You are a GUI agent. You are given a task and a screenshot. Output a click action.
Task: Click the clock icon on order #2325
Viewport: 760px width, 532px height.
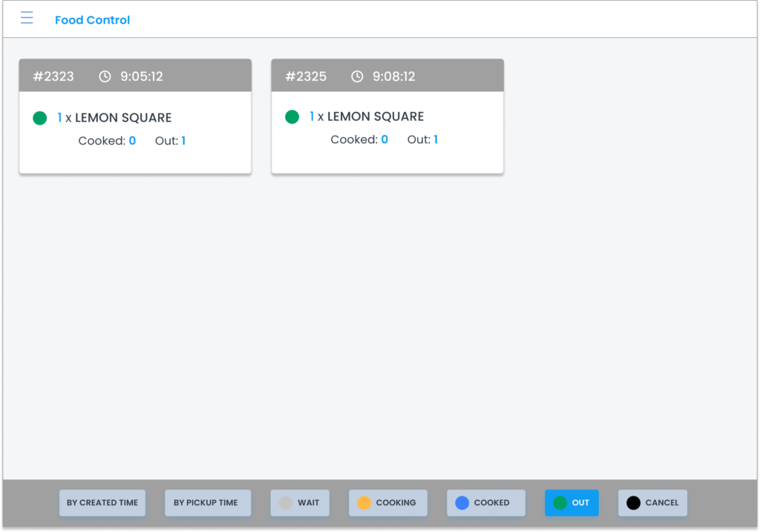coord(357,76)
